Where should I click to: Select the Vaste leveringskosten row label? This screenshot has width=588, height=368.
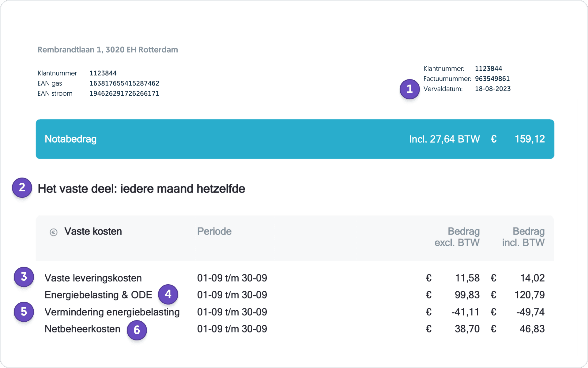click(93, 278)
